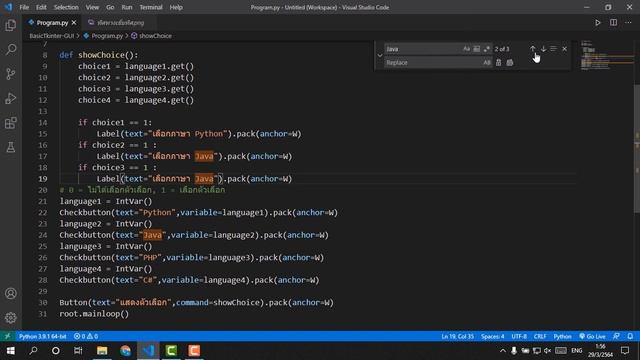Open Chrome from taskbar
This screenshot has height=360, width=640.
coord(125,351)
